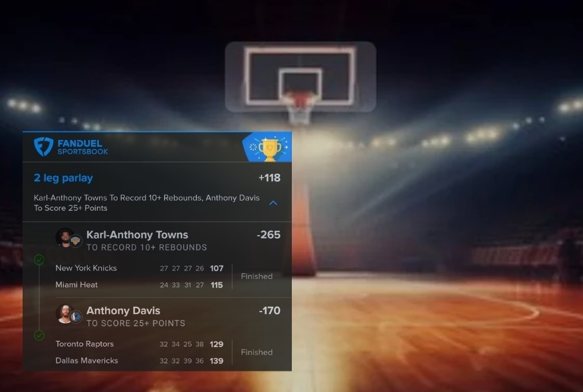Select the New York Knicks score row
583x392 pixels.
tap(139, 268)
